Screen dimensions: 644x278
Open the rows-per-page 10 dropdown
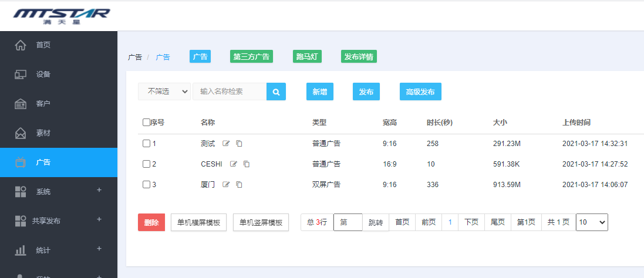point(592,222)
